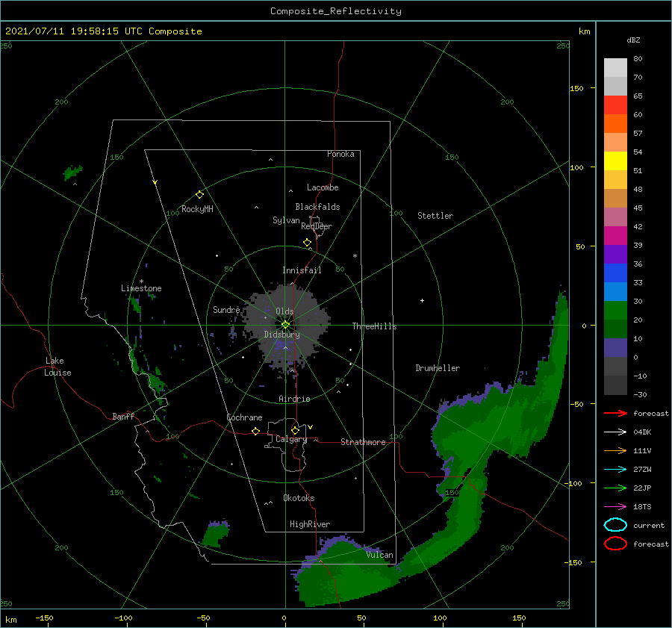Select the Limestone label

point(141,288)
